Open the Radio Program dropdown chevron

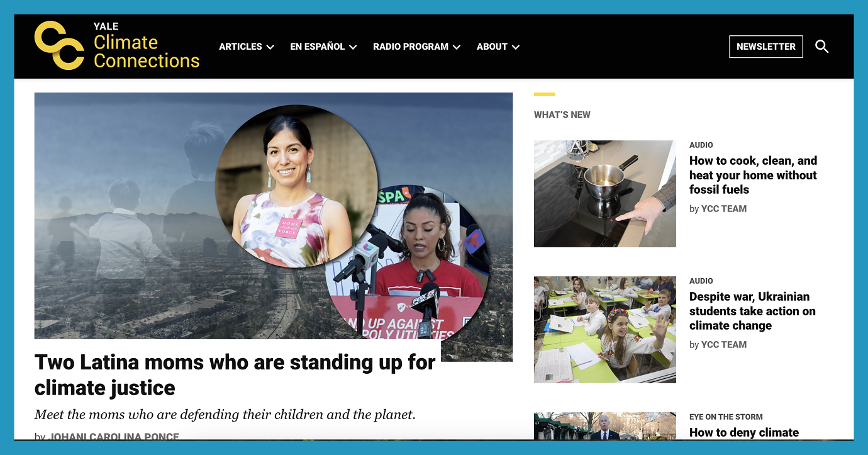coord(457,47)
